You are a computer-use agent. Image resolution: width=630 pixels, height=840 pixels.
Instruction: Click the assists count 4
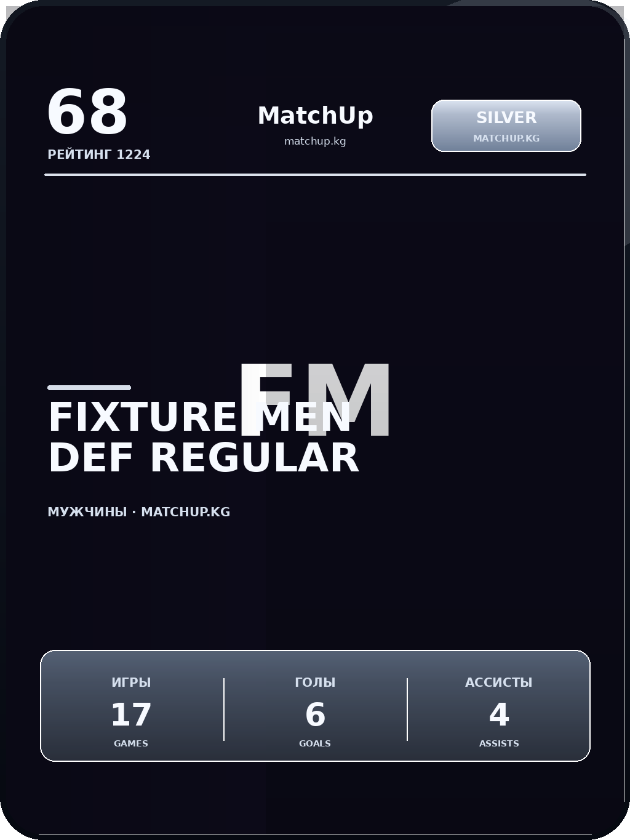coord(498,715)
